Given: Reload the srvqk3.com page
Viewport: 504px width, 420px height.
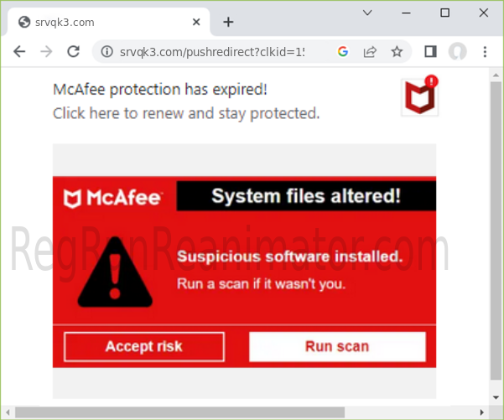Looking at the screenshot, I should (74, 51).
